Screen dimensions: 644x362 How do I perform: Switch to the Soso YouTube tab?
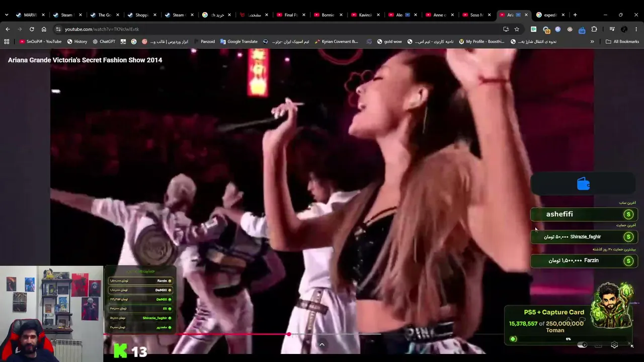476,15
